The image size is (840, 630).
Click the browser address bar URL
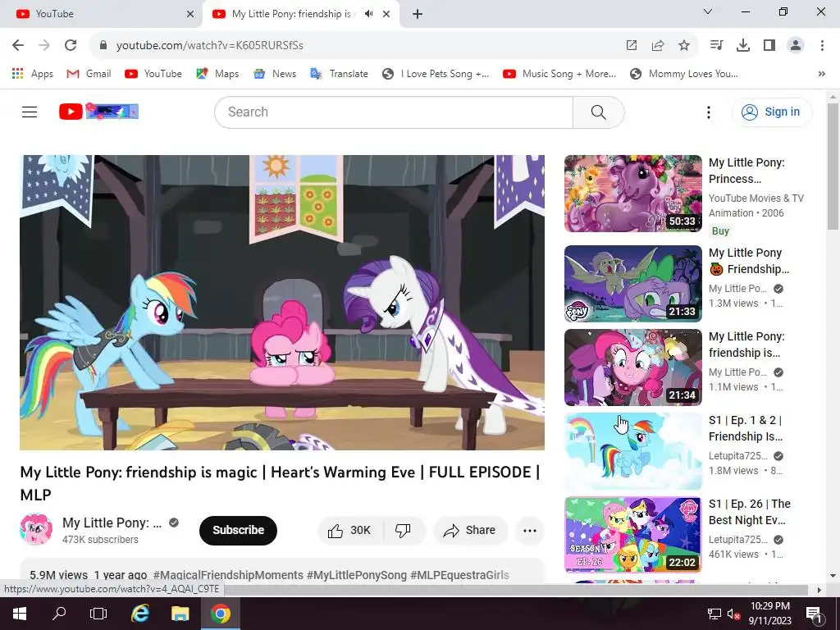pyautogui.click(x=210, y=45)
